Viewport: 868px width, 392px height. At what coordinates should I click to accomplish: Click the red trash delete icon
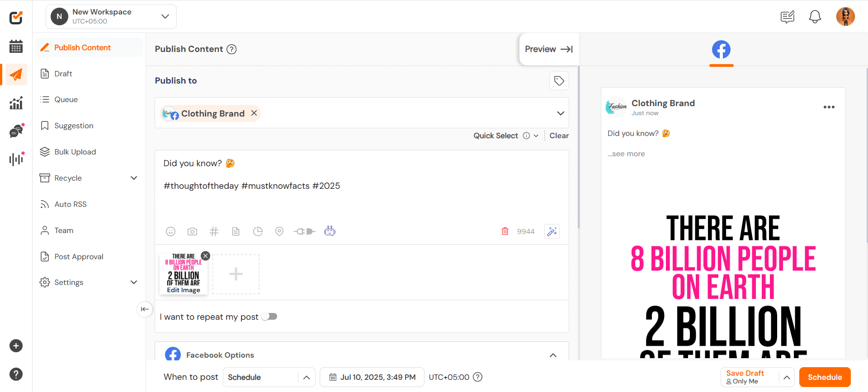tap(505, 231)
